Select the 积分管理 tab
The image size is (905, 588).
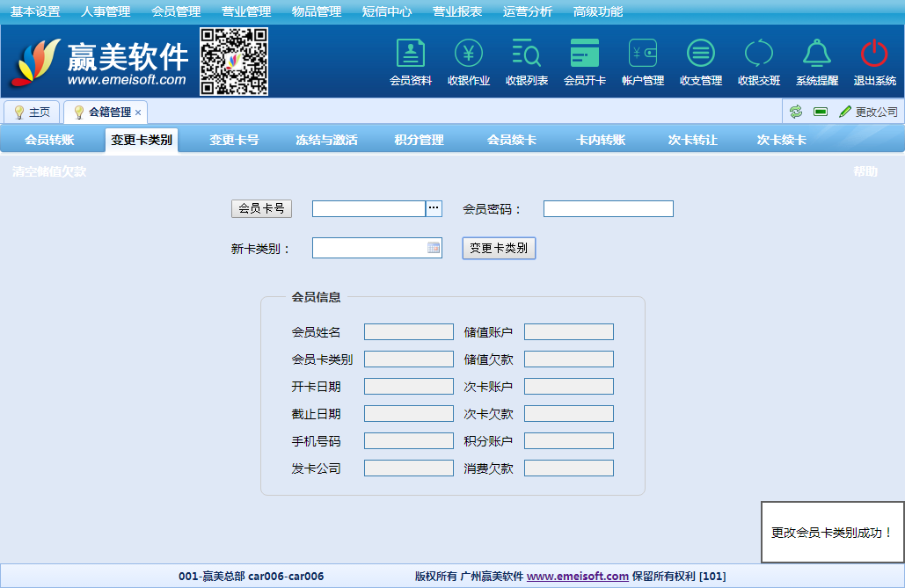(419, 140)
